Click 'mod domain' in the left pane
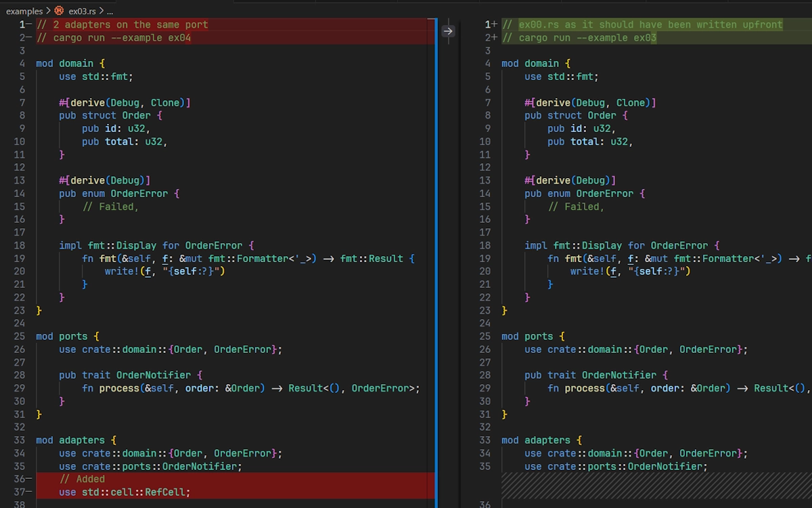 point(70,64)
